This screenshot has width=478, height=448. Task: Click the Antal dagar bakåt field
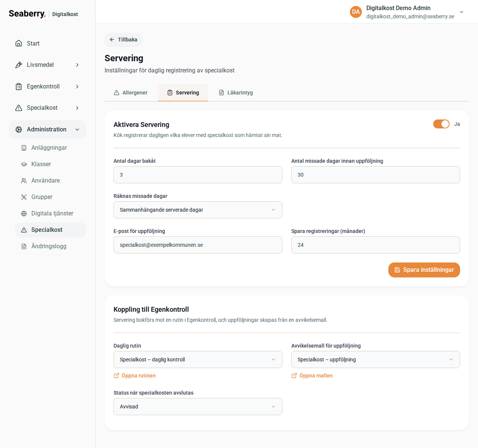198,175
